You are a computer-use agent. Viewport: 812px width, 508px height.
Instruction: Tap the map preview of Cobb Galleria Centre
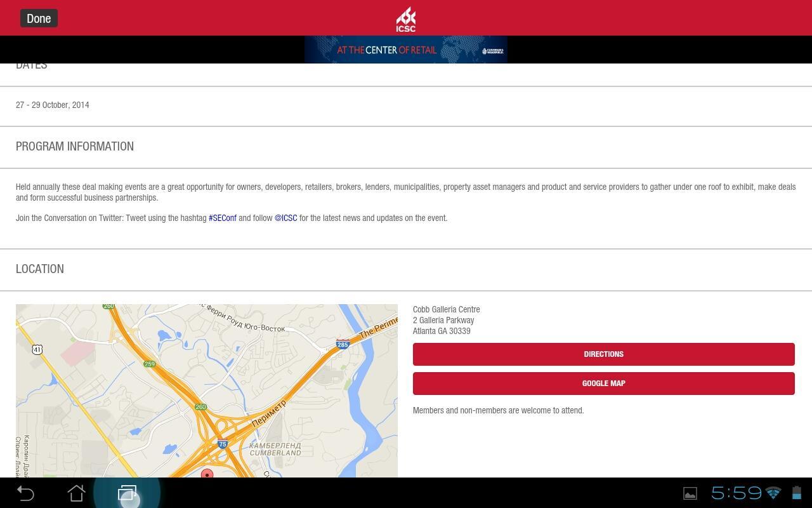point(207,391)
